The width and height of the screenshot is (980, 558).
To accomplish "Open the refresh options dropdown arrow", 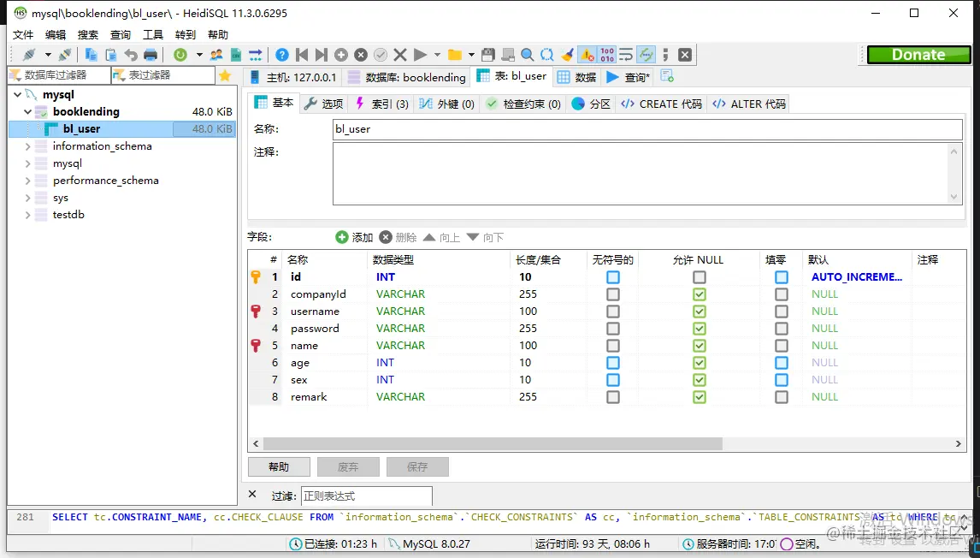I will [199, 55].
